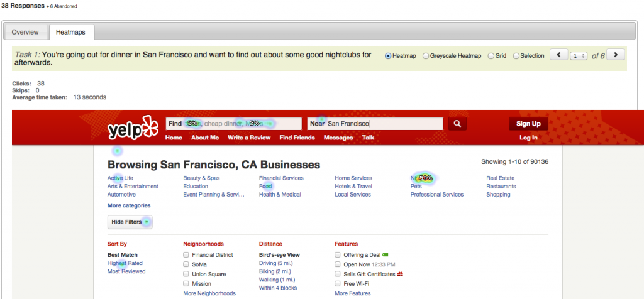
Task: Open Messages in Yelp navigation
Action: (x=338, y=138)
